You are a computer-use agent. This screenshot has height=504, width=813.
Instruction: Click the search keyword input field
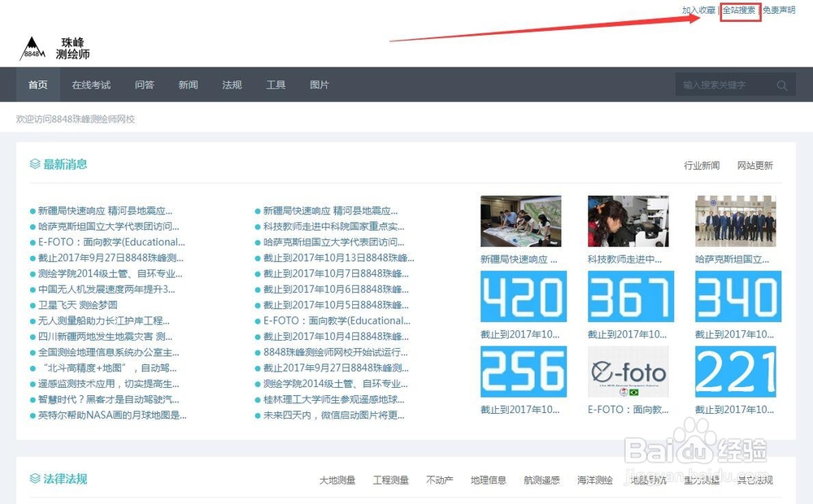click(x=724, y=85)
